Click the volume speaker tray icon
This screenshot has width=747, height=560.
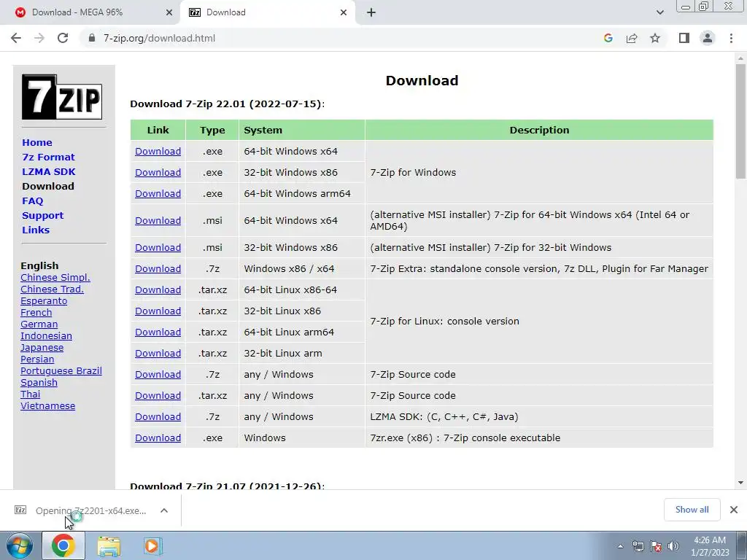coord(673,546)
